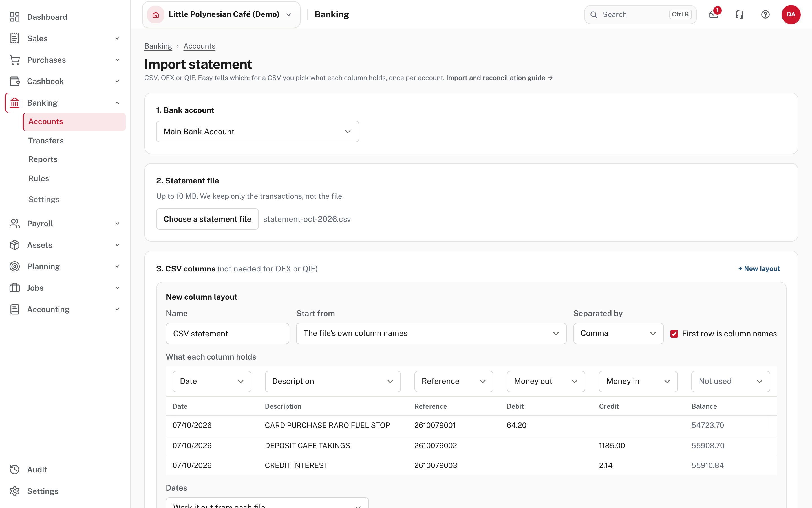The height and width of the screenshot is (508, 812).
Task: Open the DA user avatar menu
Action: [791, 14]
